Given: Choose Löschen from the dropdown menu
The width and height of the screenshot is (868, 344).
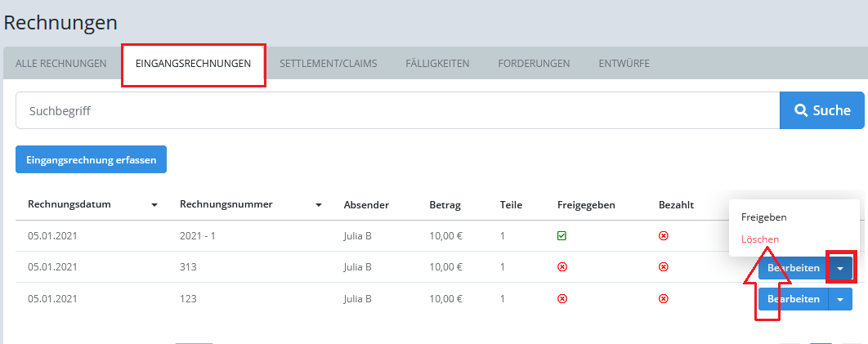Looking at the screenshot, I should click(x=760, y=239).
